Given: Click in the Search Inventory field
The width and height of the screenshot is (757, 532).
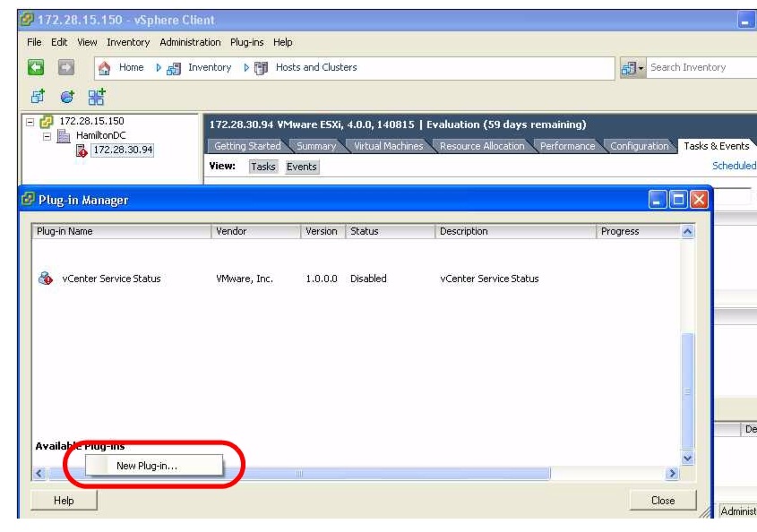Looking at the screenshot, I should point(701,67).
